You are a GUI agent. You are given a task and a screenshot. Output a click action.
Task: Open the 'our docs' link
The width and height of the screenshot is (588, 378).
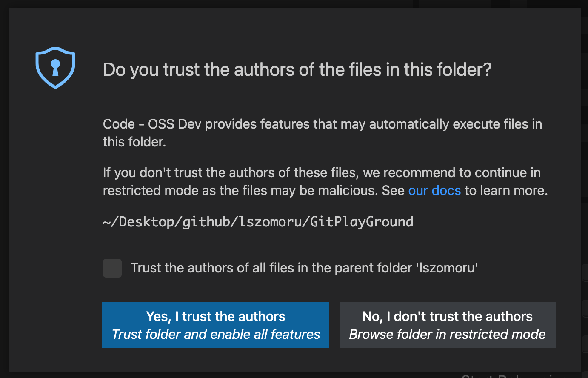[434, 190]
